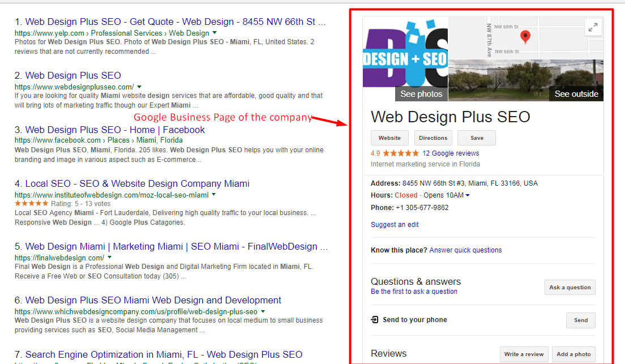The width and height of the screenshot is (625, 364).
Task: Click the Ask a question button
Action: [x=570, y=287]
